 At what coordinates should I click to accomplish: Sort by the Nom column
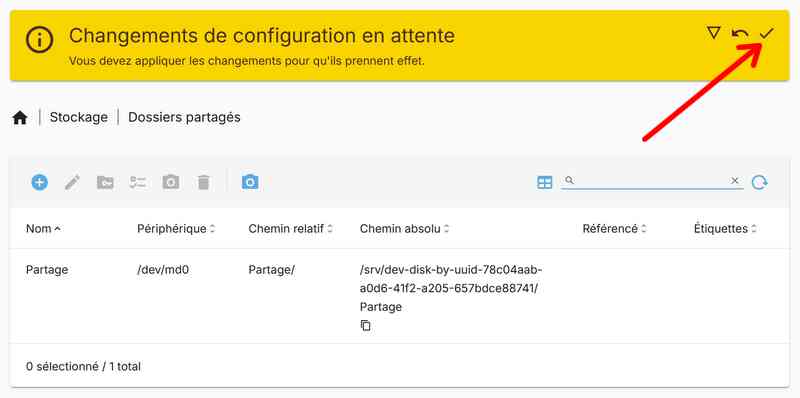pyautogui.click(x=43, y=229)
